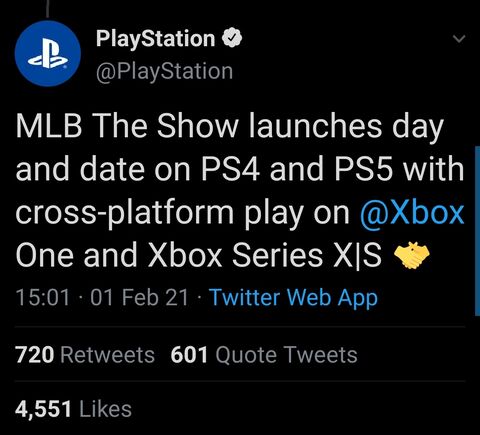View the 601 Quote Tweets list
The height and width of the screenshot is (435, 480).
tap(264, 355)
